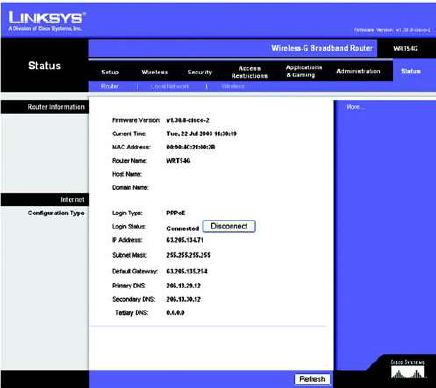Open the Local Network sub-tab
436x388 pixels.
(x=170, y=86)
